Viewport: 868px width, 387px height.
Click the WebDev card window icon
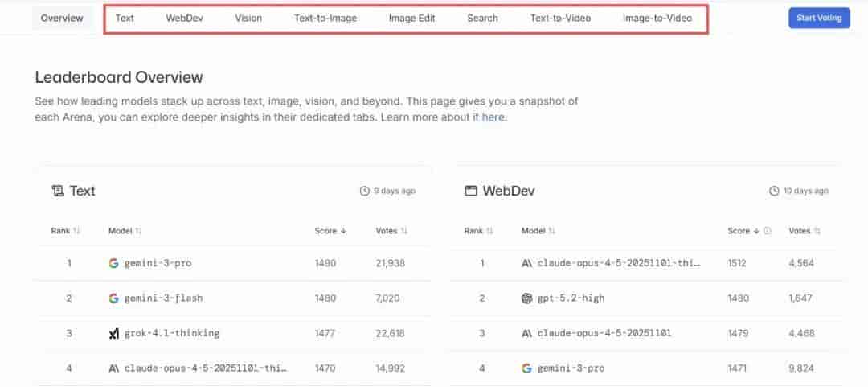coord(470,191)
